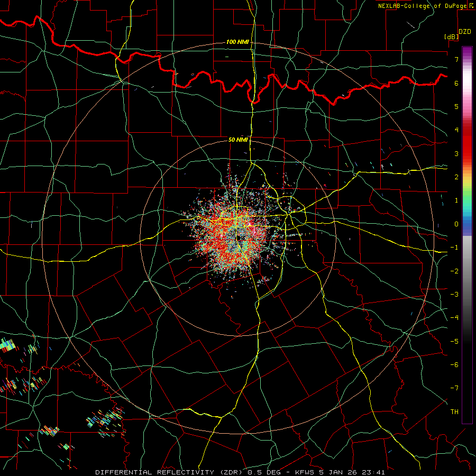Click the 4 value on the color scale

click(456, 130)
